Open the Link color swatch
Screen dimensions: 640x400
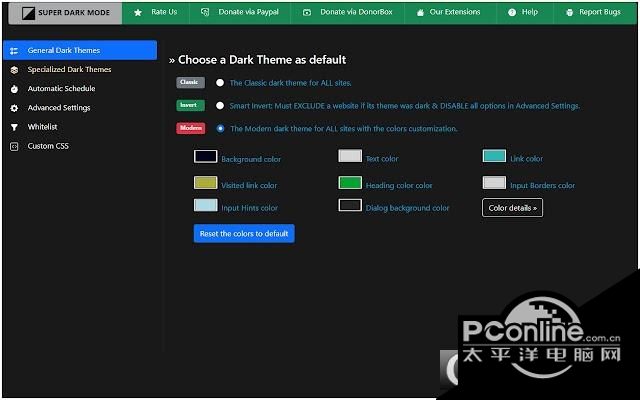click(x=494, y=156)
